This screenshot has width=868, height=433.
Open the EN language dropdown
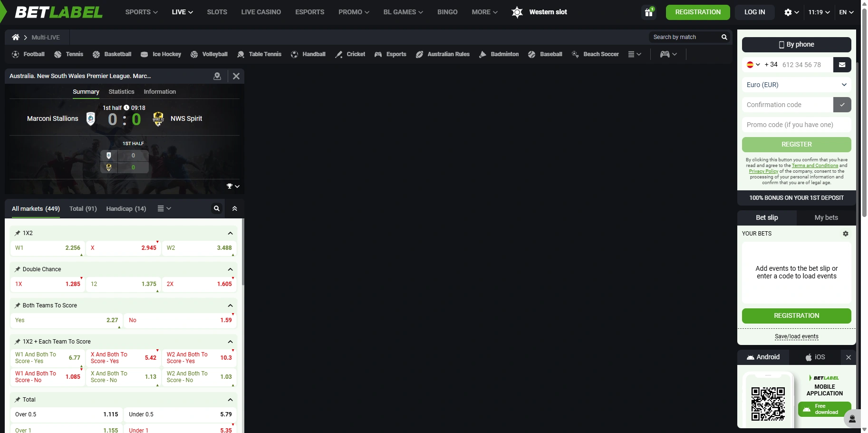(846, 12)
